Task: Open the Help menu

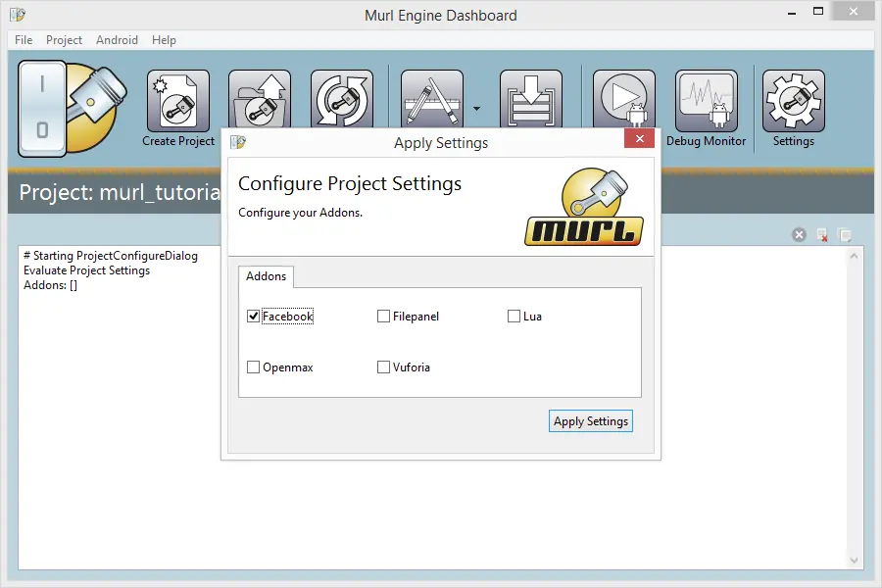Action: (x=164, y=40)
